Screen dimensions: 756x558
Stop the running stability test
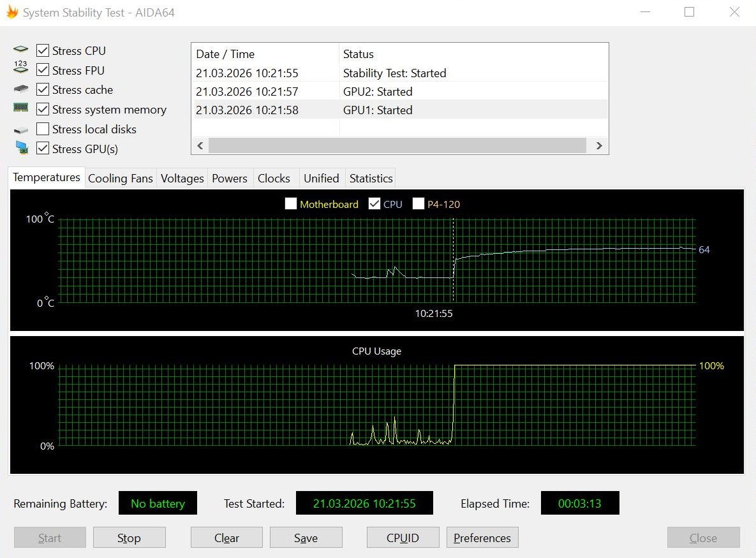click(130, 538)
